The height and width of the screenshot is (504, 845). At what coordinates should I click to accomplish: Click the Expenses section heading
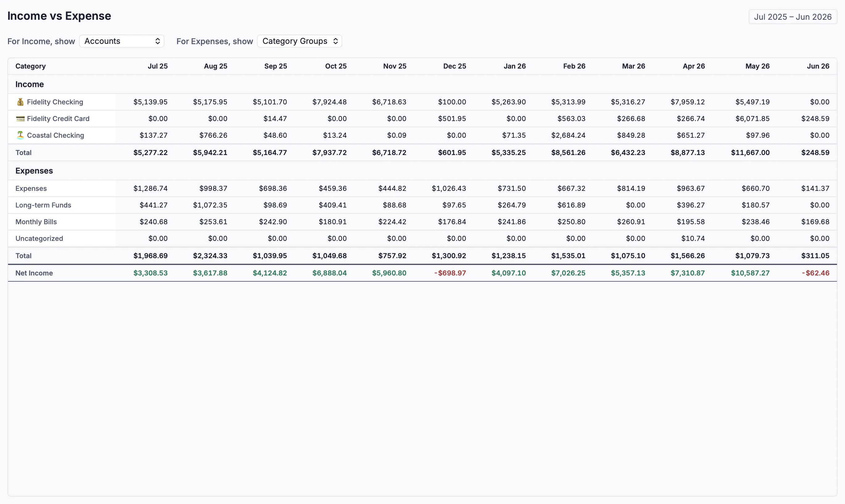click(x=34, y=171)
